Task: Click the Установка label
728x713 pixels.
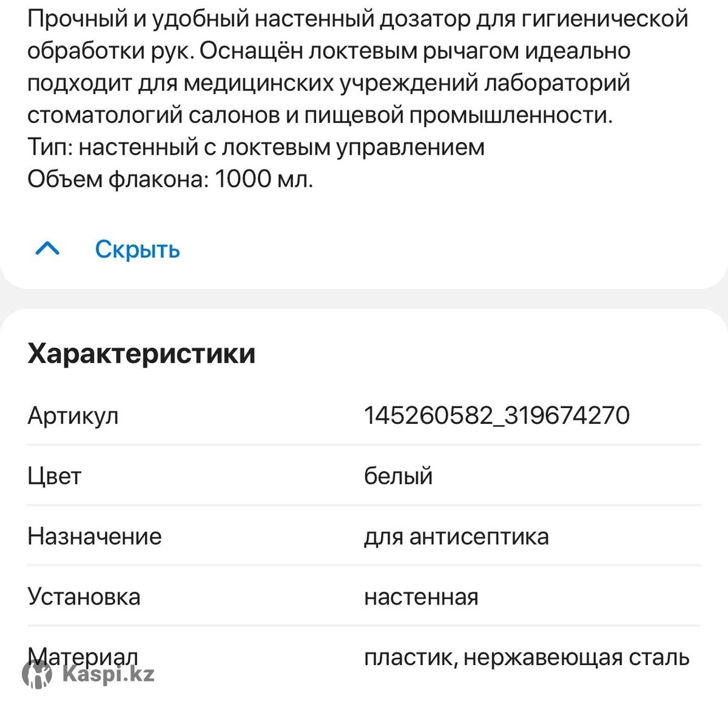Action: click(x=84, y=597)
